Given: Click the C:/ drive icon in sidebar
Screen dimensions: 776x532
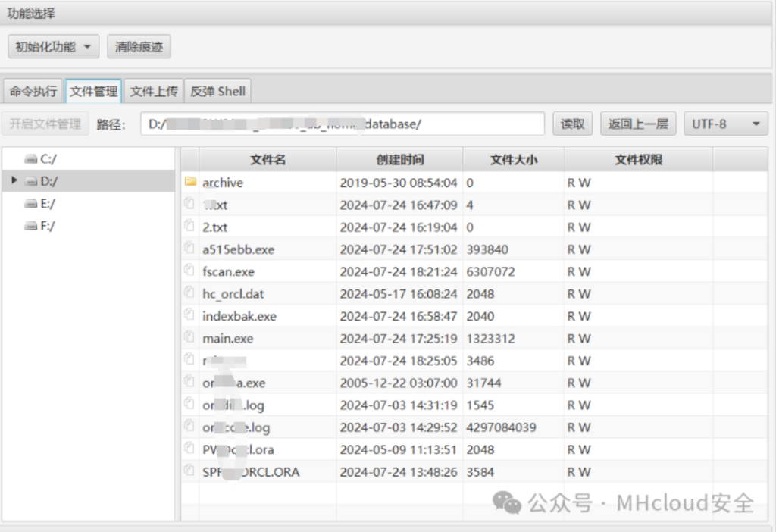Looking at the screenshot, I should coord(33,160).
